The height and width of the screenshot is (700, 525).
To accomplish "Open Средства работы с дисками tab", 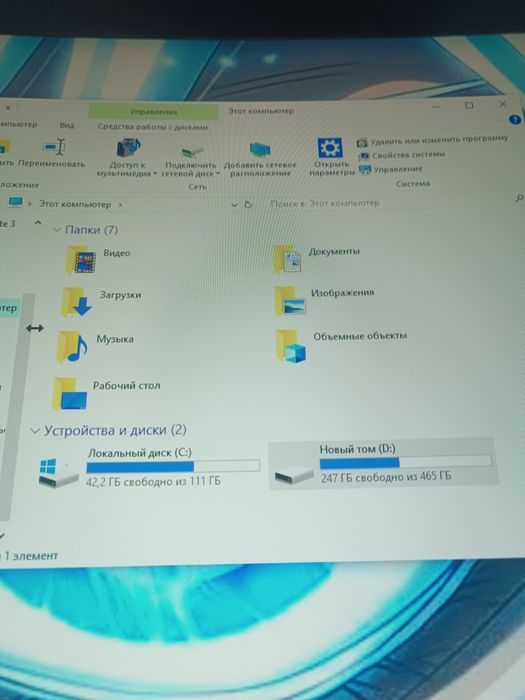I will point(153,127).
